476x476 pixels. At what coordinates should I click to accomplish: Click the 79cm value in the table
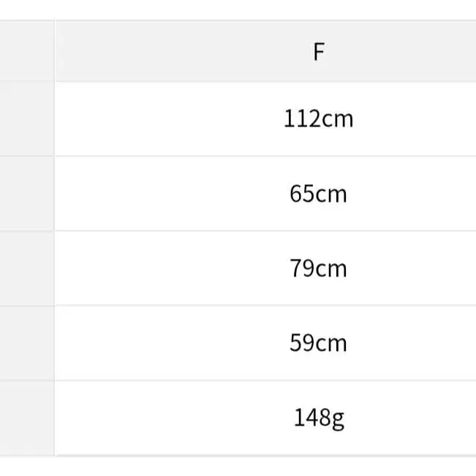coord(318,268)
